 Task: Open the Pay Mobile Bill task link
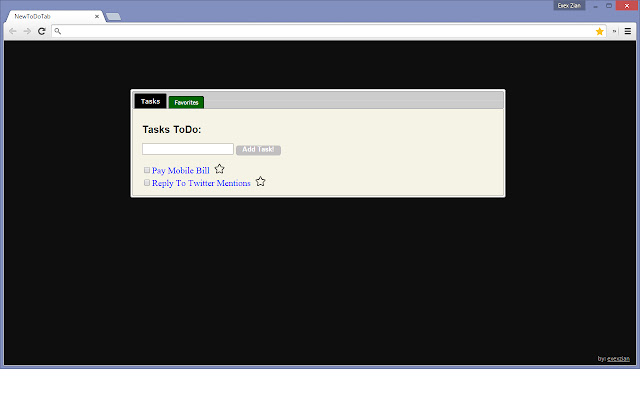pos(181,171)
